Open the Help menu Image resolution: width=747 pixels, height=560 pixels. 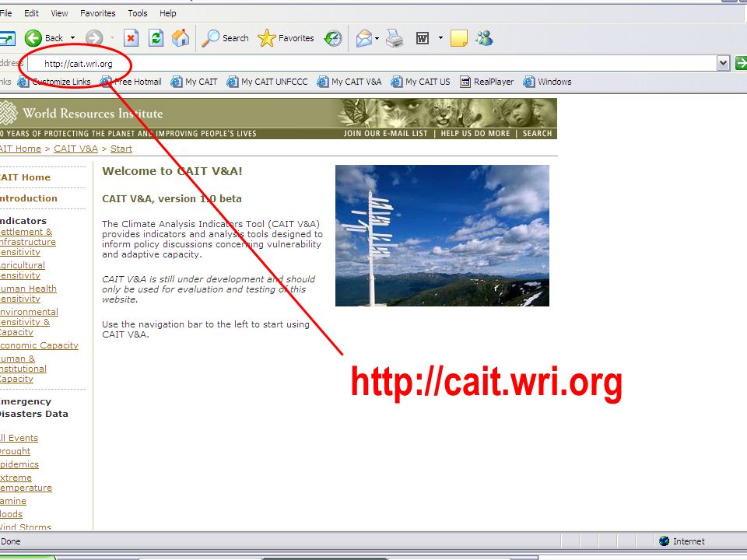(x=168, y=13)
